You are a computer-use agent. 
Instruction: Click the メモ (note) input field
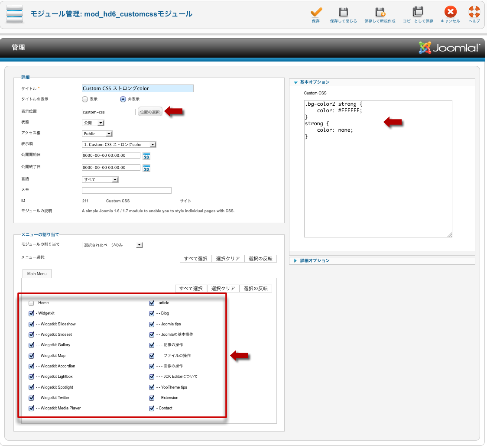coord(127,191)
